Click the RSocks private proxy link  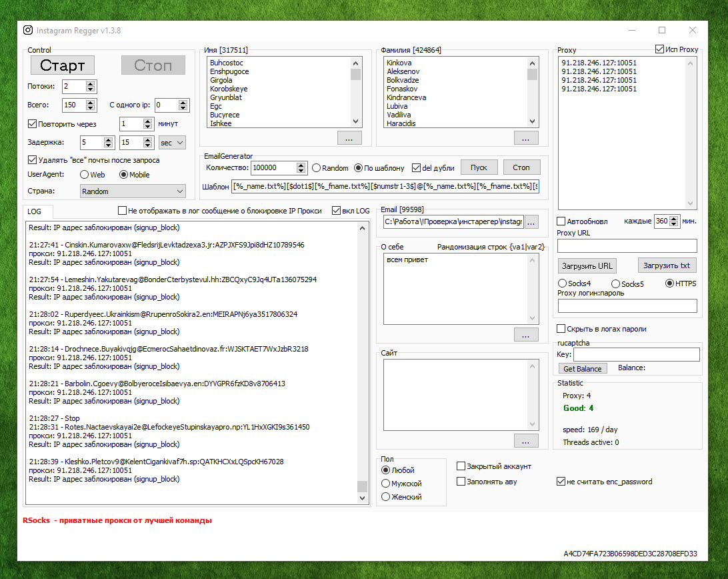tap(117, 520)
